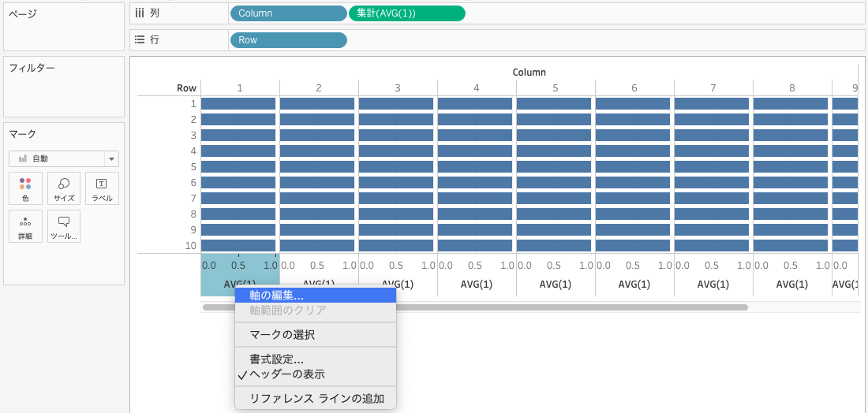Screen dimensions: 868x413
Task: Toggle ヘッダーの表示 checkmark option
Action: click(x=316, y=374)
